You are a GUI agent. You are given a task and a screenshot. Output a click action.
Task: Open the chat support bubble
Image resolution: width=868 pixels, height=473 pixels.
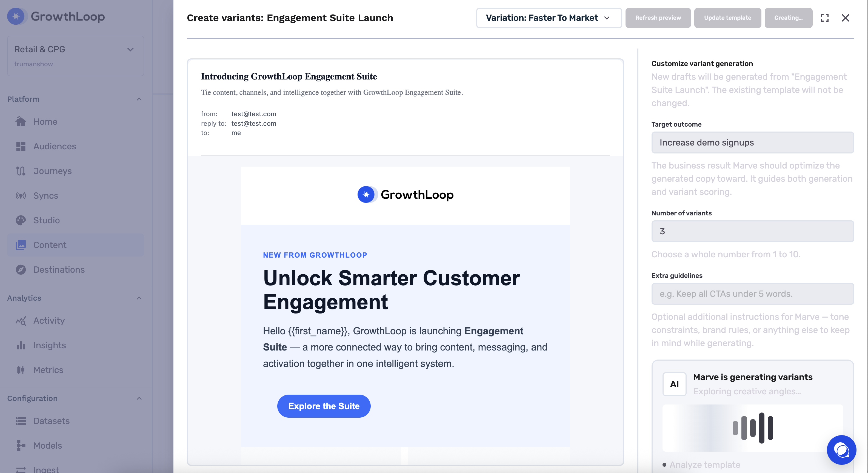click(841, 450)
